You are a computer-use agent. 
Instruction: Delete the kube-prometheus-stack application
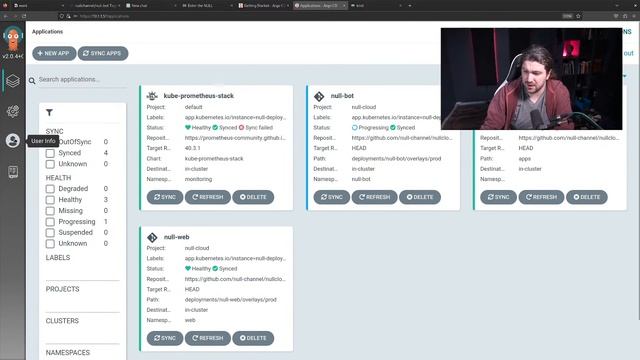click(253, 197)
